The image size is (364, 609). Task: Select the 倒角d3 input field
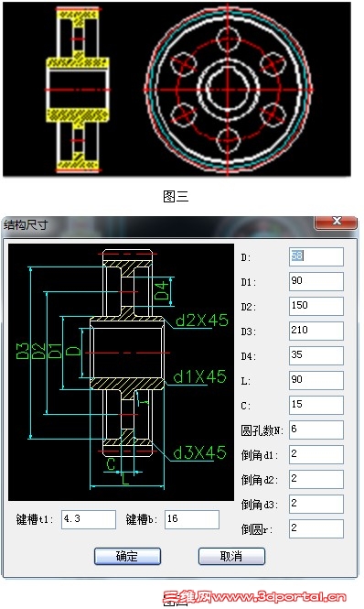tap(316, 504)
